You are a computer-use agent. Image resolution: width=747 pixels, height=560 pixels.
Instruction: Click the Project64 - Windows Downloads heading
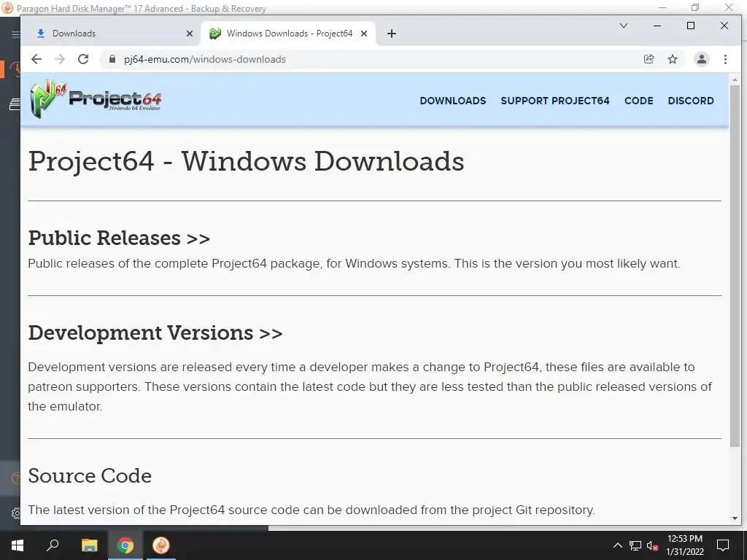tap(246, 161)
